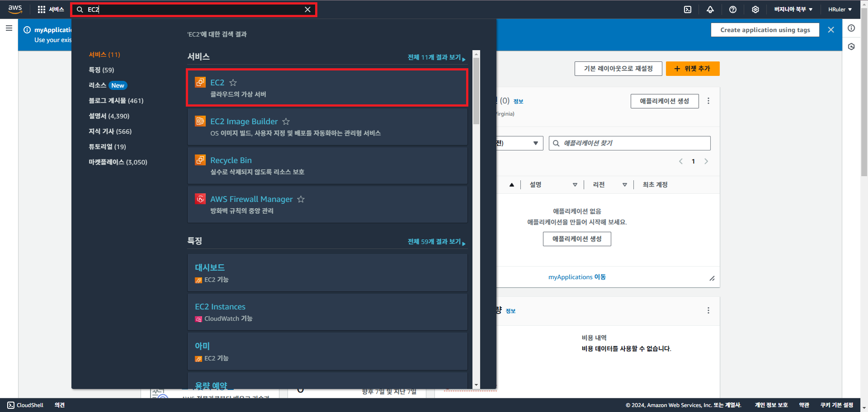Image resolution: width=868 pixels, height=412 pixels.
Task: Click the AWS logo home icon
Action: click(x=15, y=9)
